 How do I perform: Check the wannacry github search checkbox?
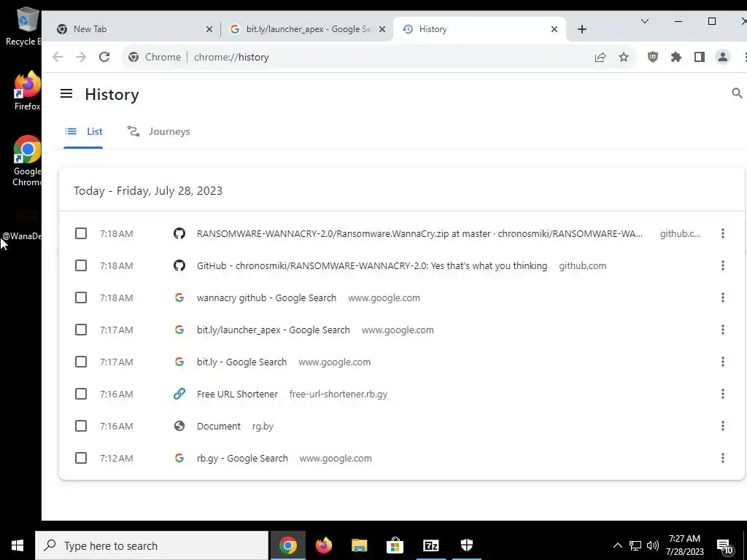(81, 297)
